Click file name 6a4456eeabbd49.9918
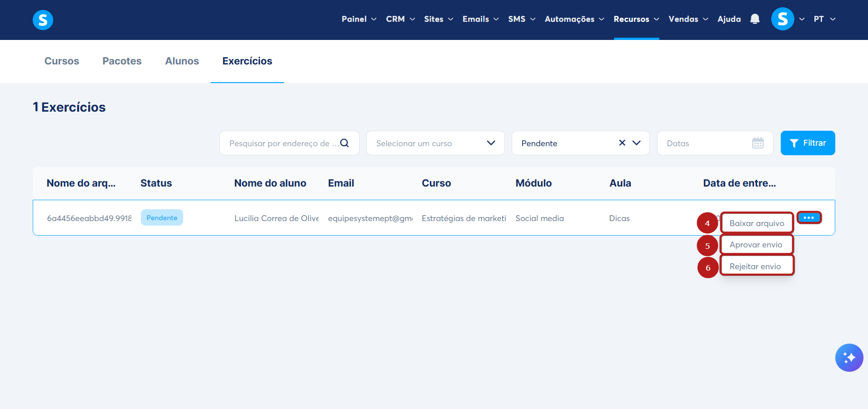This screenshot has width=868, height=409. pos(89,218)
